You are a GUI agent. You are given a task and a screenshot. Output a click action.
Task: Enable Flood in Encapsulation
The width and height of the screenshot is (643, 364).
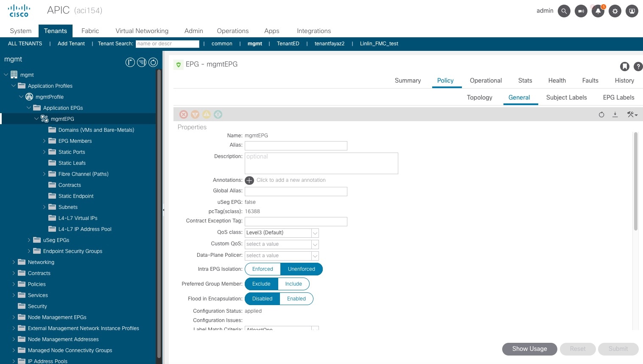(x=296, y=298)
